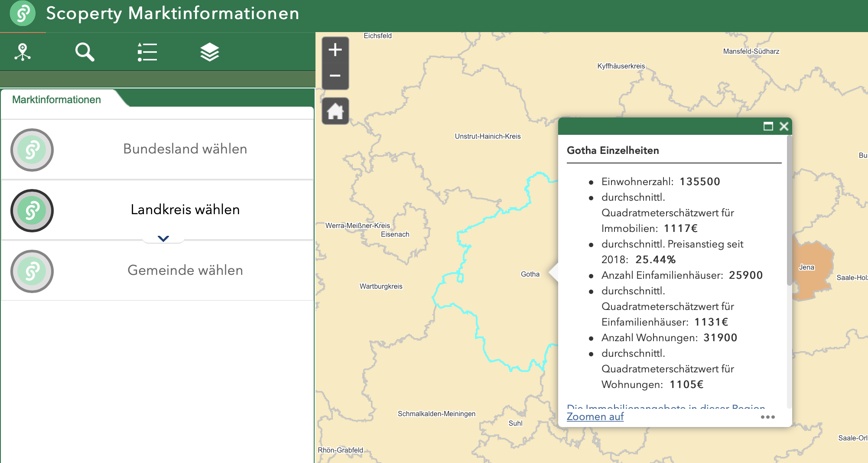
Task: Click the Landkreis wählen round icon
Action: [32, 211]
